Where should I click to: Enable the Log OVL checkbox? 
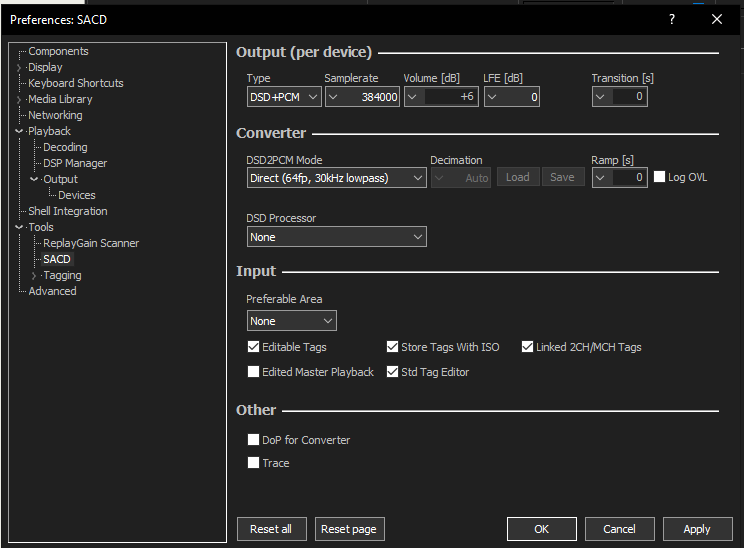[659, 177]
